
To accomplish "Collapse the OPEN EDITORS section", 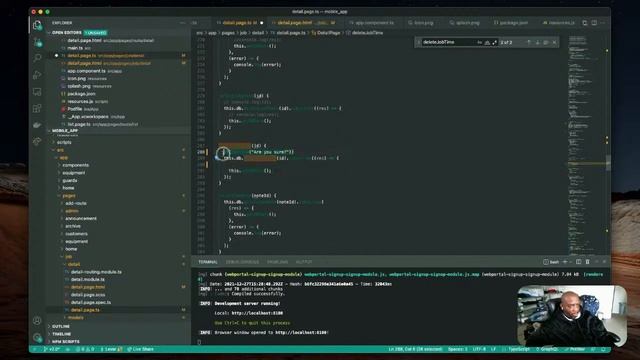I will 118,33.
